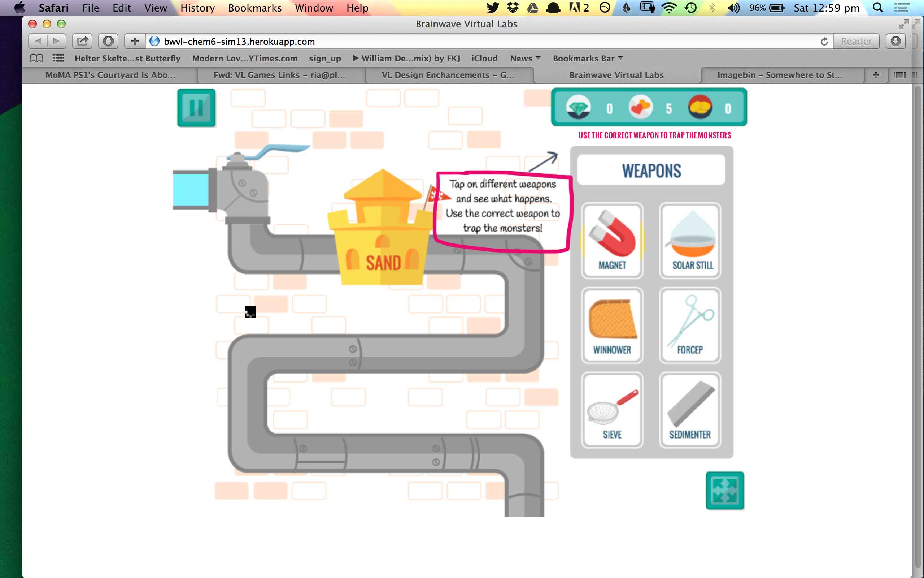Screen dimensions: 924x578
Task: Open the View menu
Action: (156, 8)
